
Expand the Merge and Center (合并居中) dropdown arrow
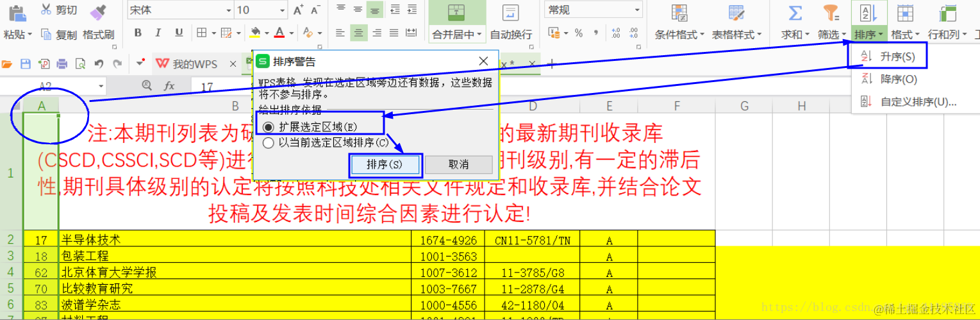tap(479, 35)
